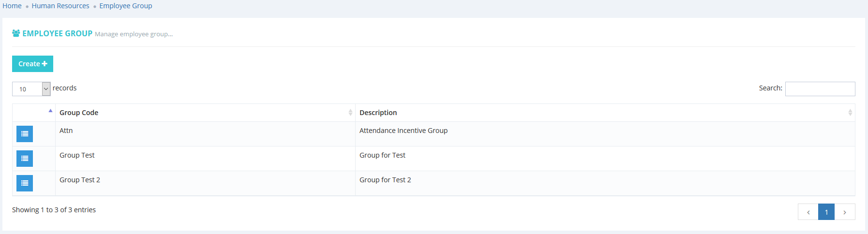This screenshot has width=868, height=234.
Task: Click the Group Test 2 code cell
Action: [80, 180]
